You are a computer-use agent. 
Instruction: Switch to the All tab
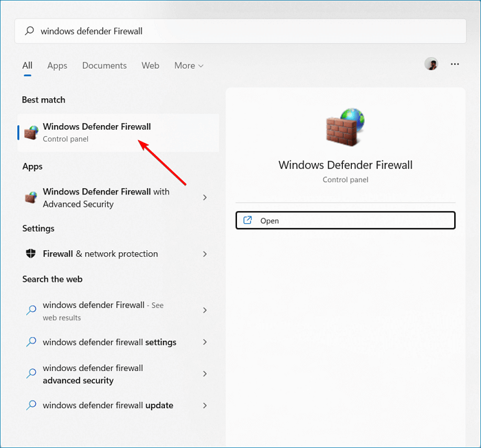tap(27, 66)
